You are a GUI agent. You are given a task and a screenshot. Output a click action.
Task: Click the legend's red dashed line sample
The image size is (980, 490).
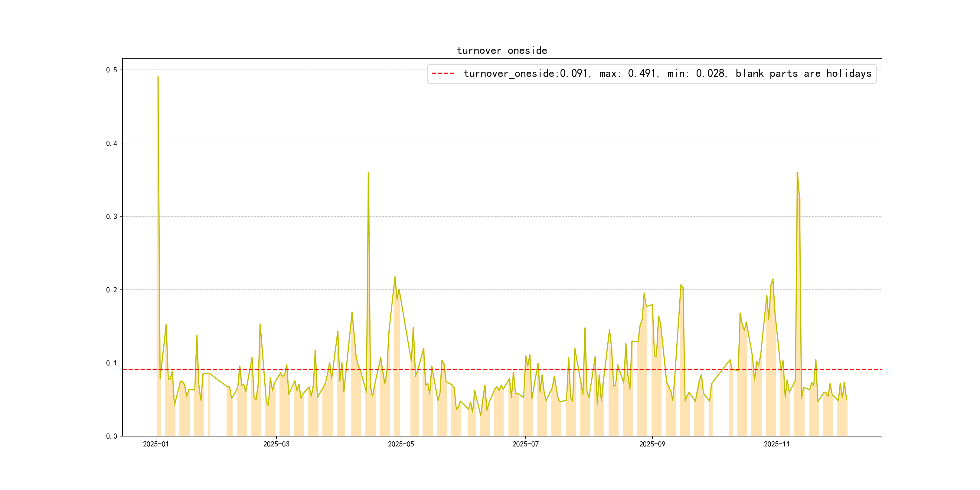[443, 73]
